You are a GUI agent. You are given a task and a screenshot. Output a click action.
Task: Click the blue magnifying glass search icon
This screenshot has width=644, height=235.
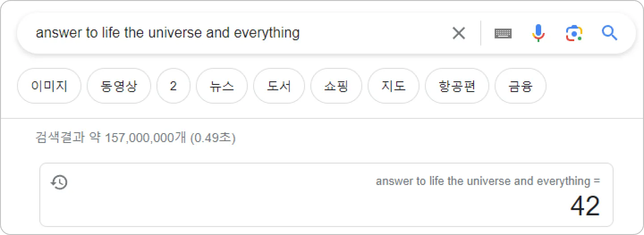(610, 33)
